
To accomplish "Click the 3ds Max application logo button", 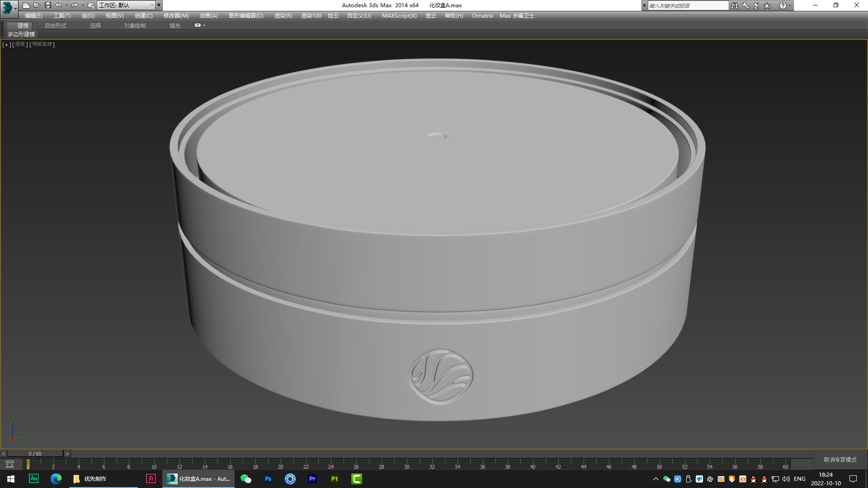I will pyautogui.click(x=6, y=5).
